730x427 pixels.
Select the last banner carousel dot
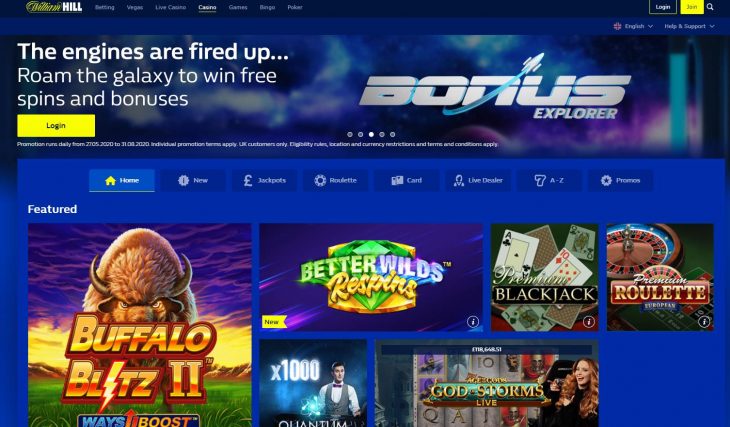(392, 134)
